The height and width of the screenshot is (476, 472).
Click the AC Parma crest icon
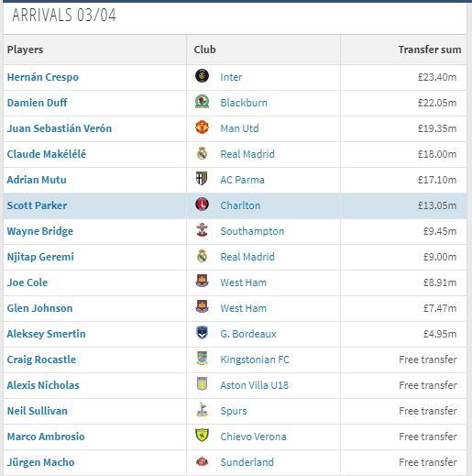[202, 179]
